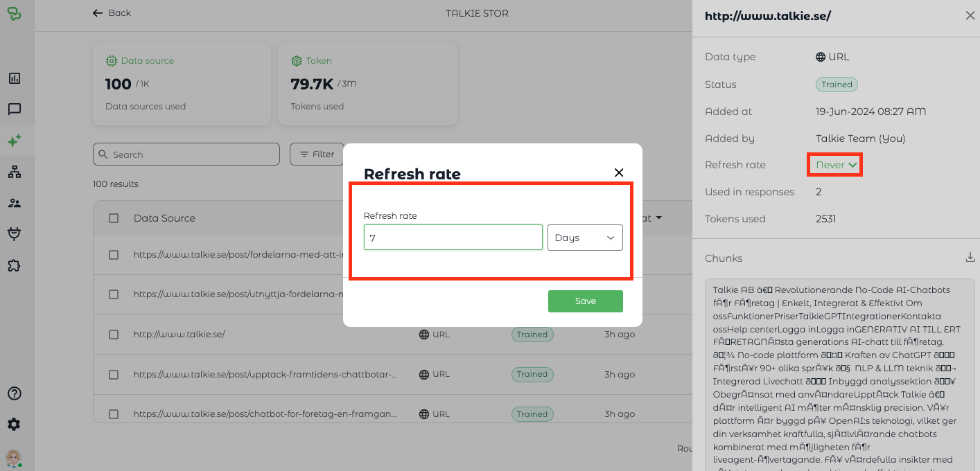Select the AI sparkle training icon
The image size is (980, 471).
coord(15,141)
